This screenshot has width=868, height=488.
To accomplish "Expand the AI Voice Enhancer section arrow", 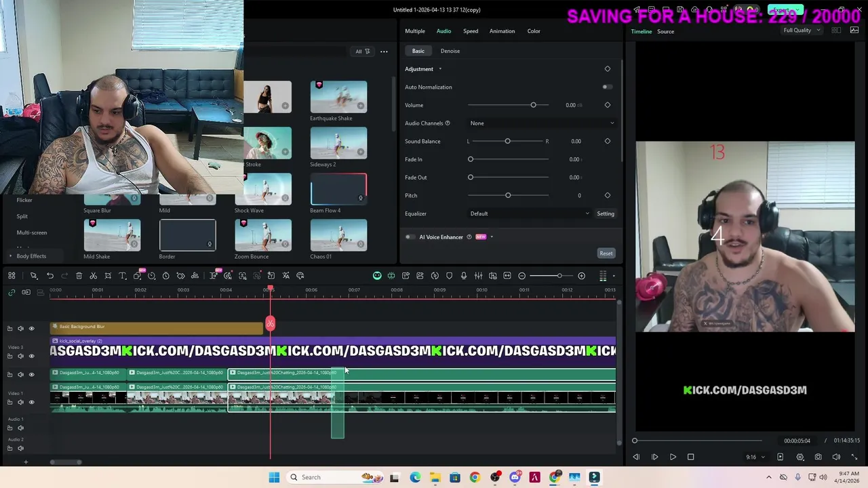I will click(492, 237).
